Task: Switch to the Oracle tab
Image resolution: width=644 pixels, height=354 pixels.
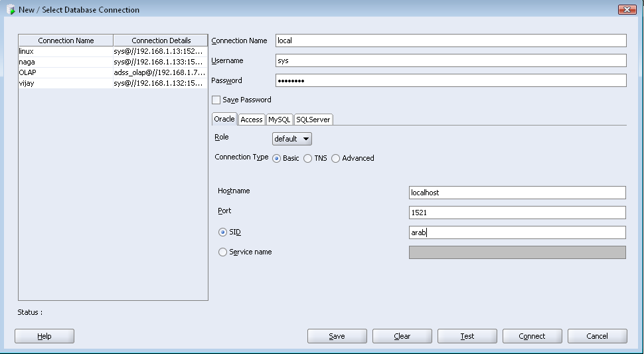Action: click(x=224, y=119)
